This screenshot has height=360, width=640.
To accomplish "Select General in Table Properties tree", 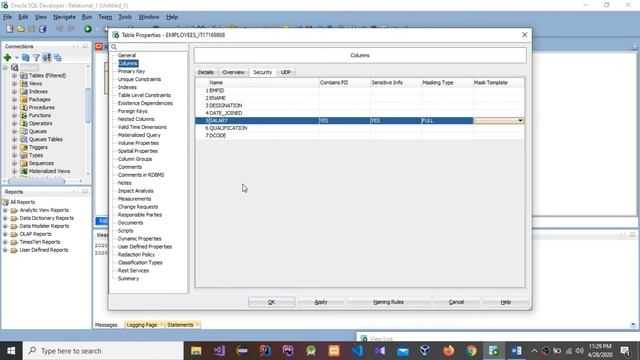I will (x=127, y=55).
